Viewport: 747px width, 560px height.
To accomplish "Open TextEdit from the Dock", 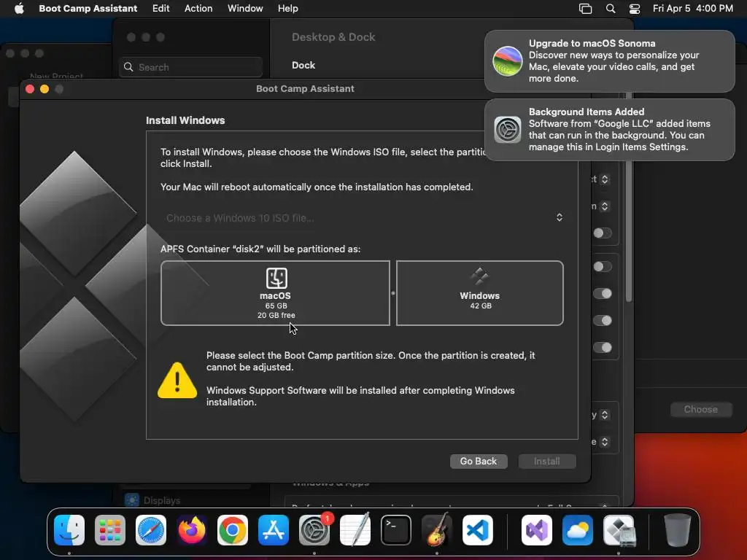I will (x=355, y=530).
